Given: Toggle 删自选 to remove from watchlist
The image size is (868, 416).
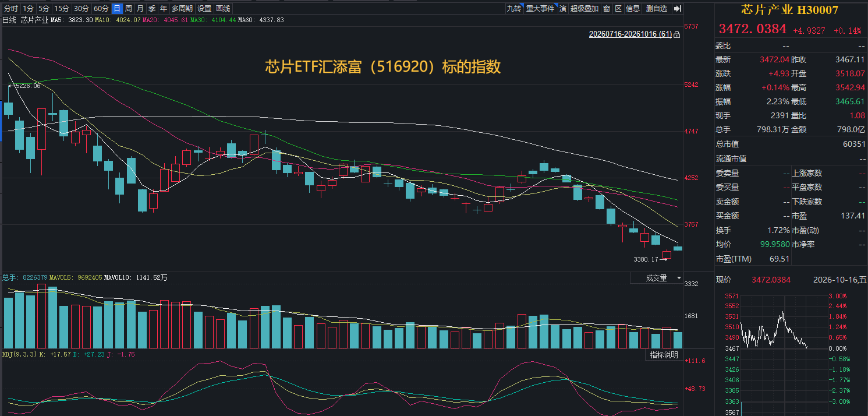Looking at the screenshot, I should [x=657, y=9].
